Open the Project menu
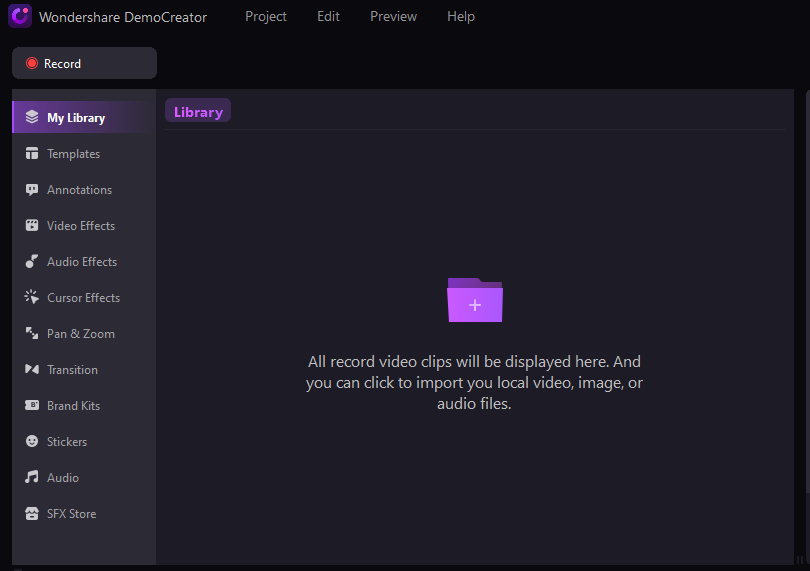The width and height of the screenshot is (810, 571). pos(266,17)
